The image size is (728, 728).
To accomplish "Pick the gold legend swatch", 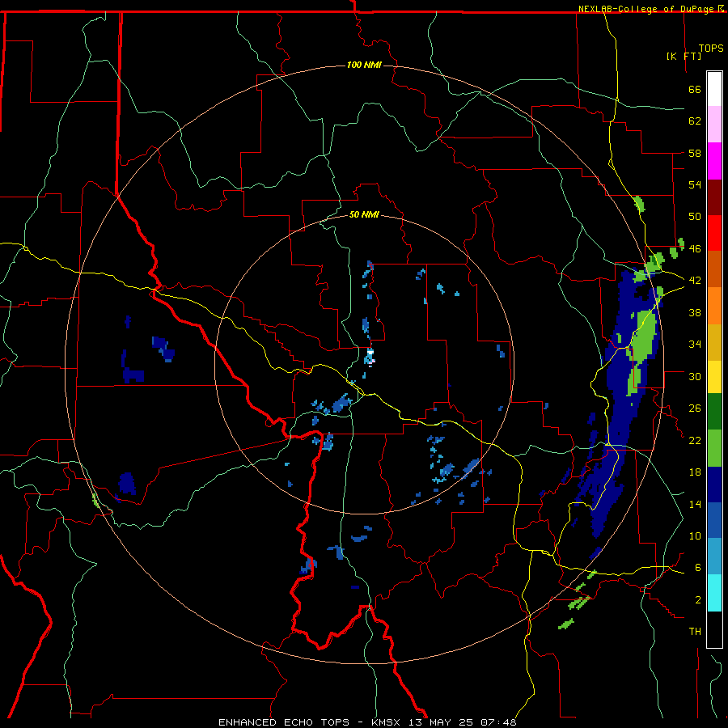I will tap(714, 342).
